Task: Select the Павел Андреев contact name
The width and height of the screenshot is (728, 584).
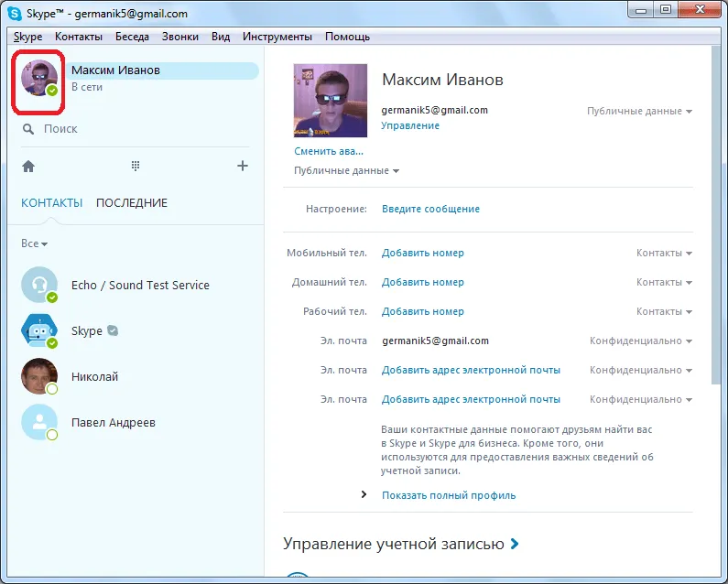Action: tap(114, 423)
